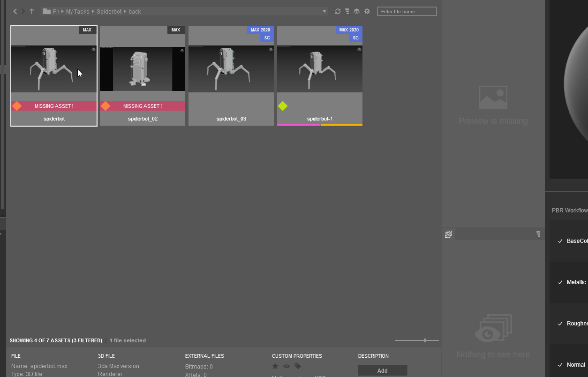Screen dimensions: 588x377
Task: Toggle the Roughness checkmark
Action: pyautogui.click(x=560, y=324)
